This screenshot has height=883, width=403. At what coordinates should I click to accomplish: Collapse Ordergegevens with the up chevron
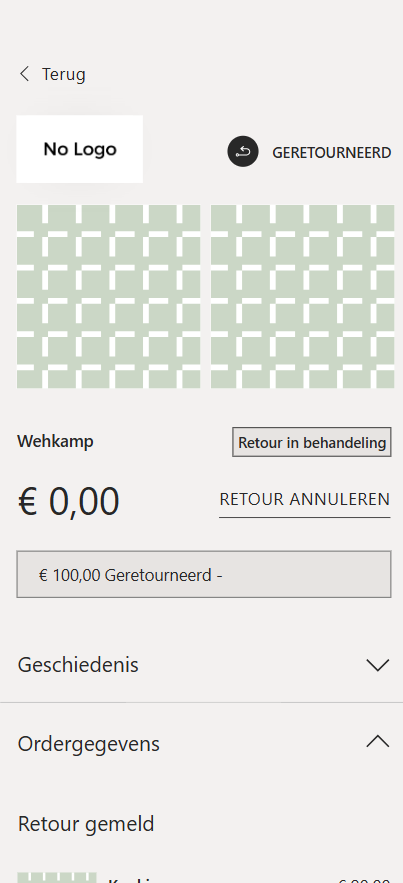(x=378, y=742)
